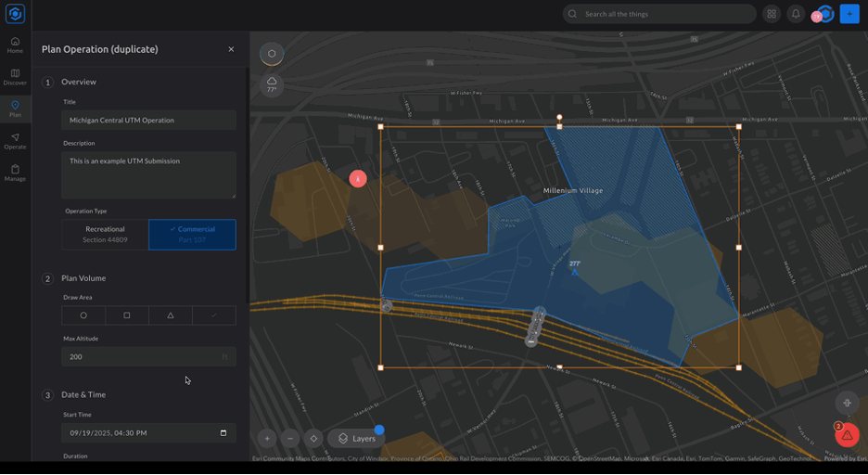This screenshot has height=475, width=868.
Task: Click the red alert warning icon
Action: [x=847, y=434]
